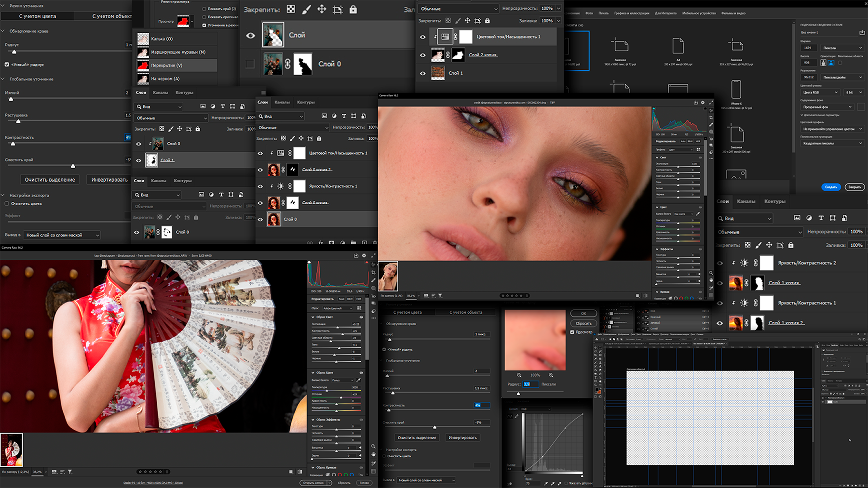
Task: Collapse the Сброс Свет section in Camera Raw
Action: pos(312,317)
